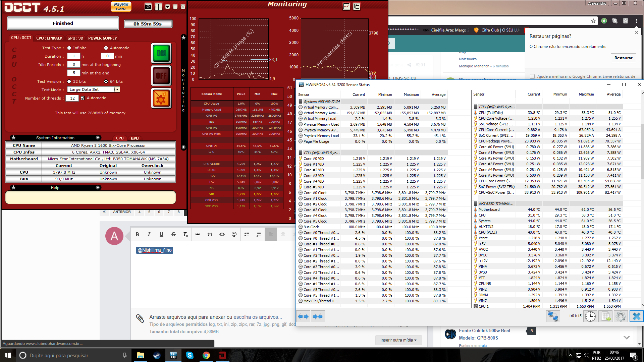Select the Automatic test type radio
This screenshot has height=362, width=644.
(x=106, y=48)
